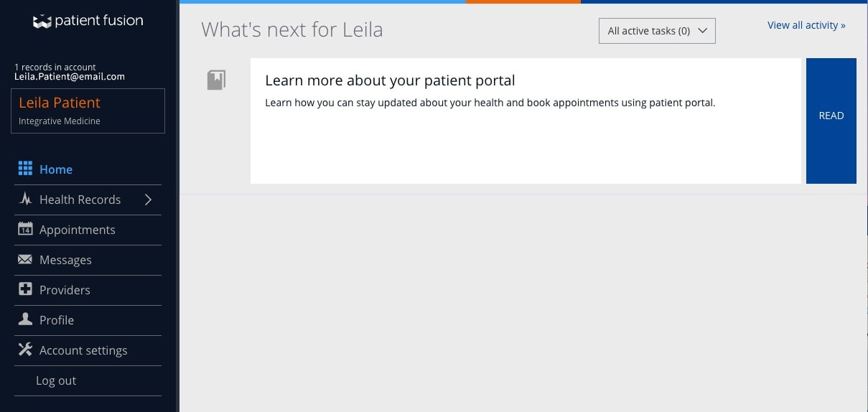Click the Providers medical cross icon
The width and height of the screenshot is (868, 412).
25,290
